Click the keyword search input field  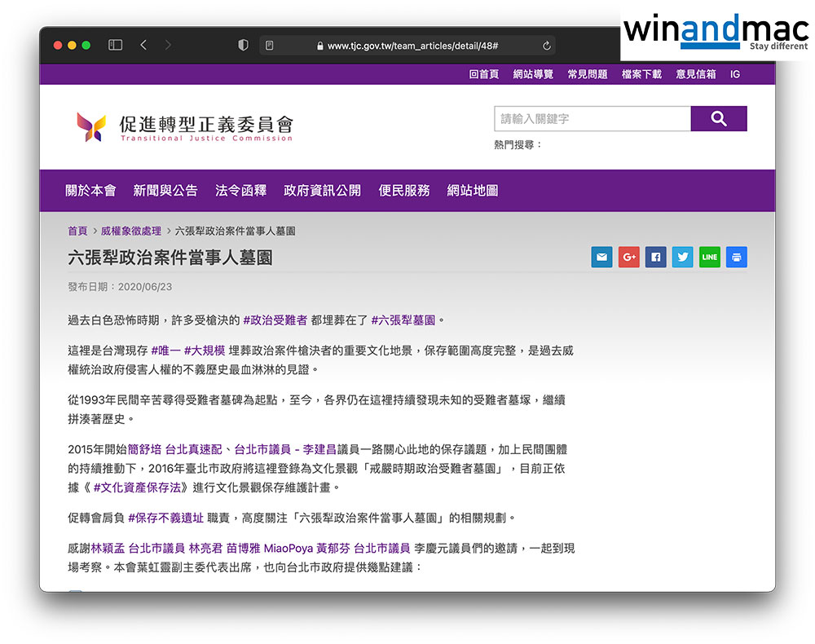click(x=592, y=119)
